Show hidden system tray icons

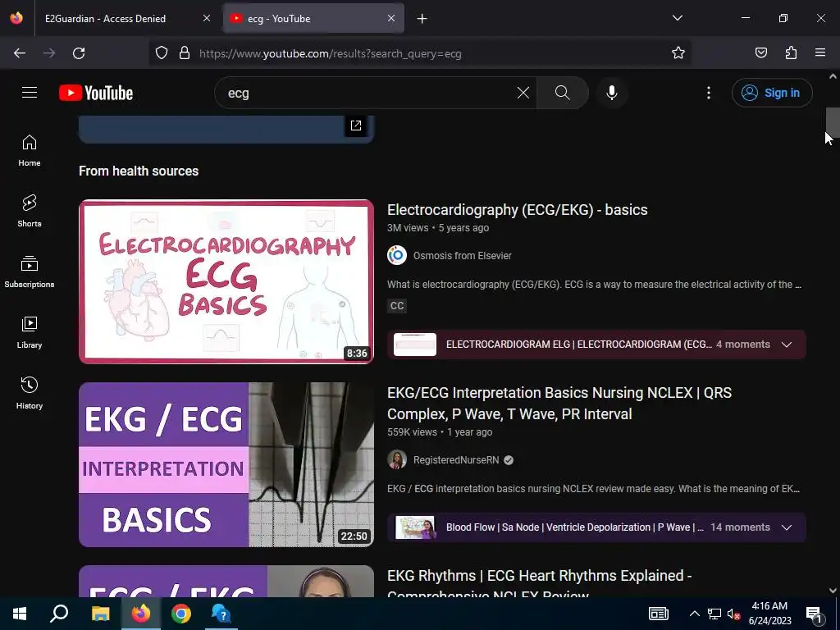694,614
